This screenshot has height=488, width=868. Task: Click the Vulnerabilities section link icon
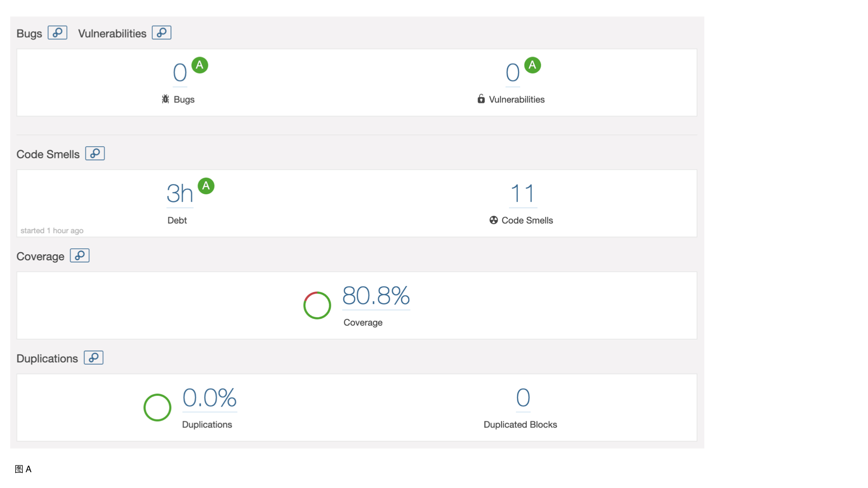pyautogui.click(x=161, y=33)
